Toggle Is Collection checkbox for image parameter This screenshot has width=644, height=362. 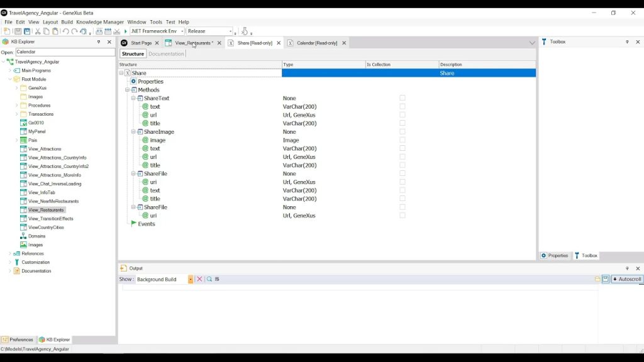pyautogui.click(x=402, y=140)
